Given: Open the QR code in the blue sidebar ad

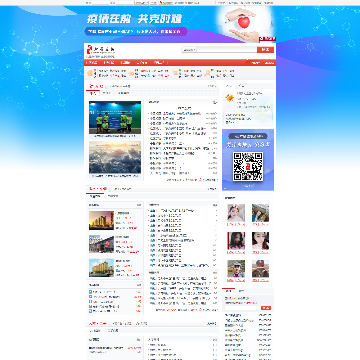Looking at the screenshot, I should coord(248,166).
